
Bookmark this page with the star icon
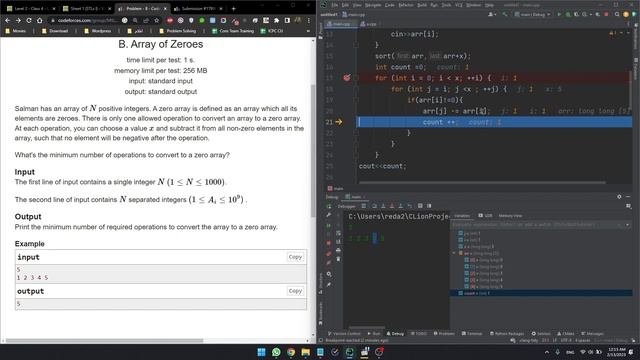[x=156, y=20]
